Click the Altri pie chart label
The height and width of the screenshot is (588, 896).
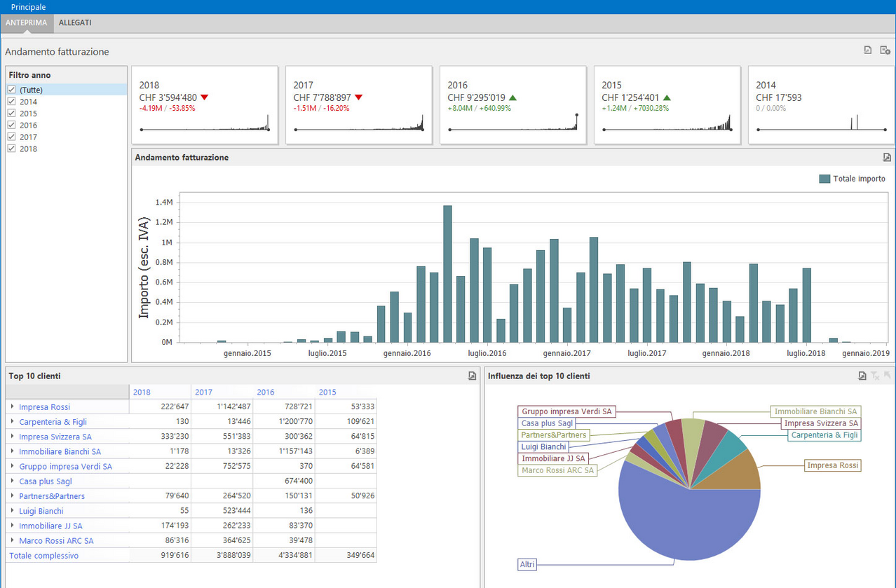(x=527, y=563)
